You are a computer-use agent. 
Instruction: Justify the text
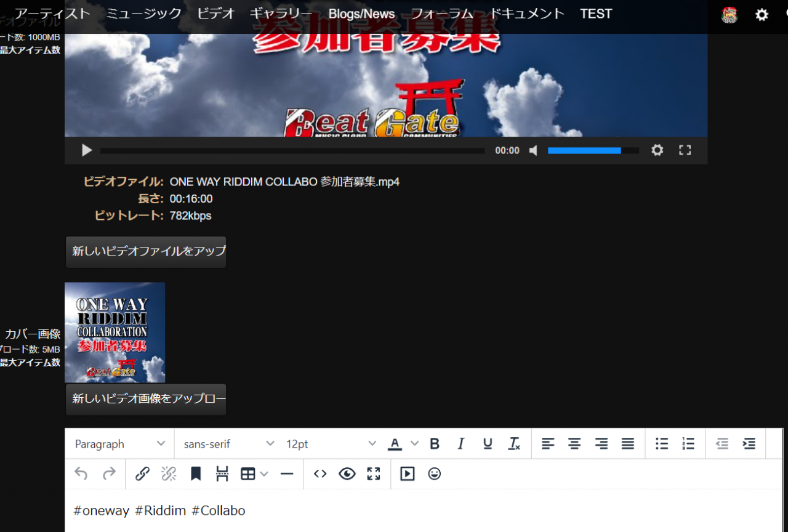pos(628,444)
